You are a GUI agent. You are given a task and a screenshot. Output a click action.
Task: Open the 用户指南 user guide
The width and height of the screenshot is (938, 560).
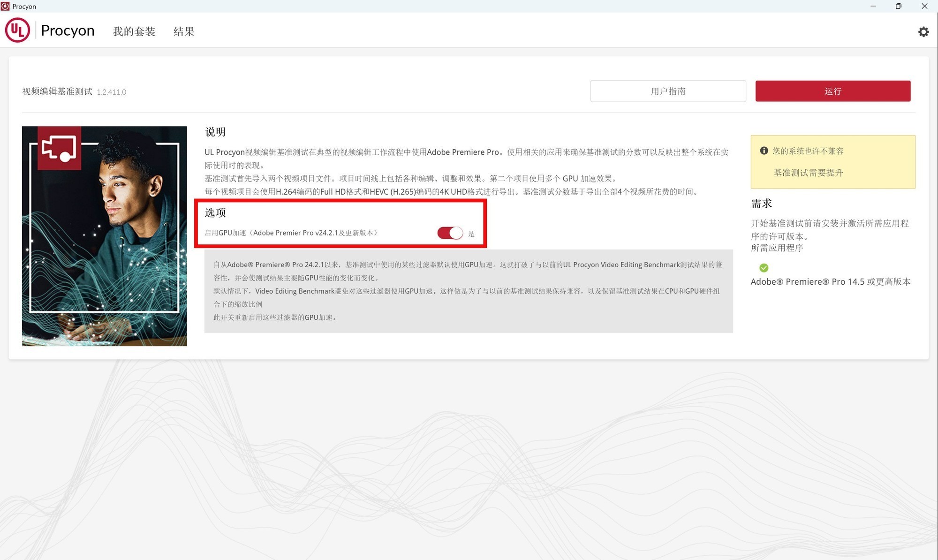tap(668, 91)
